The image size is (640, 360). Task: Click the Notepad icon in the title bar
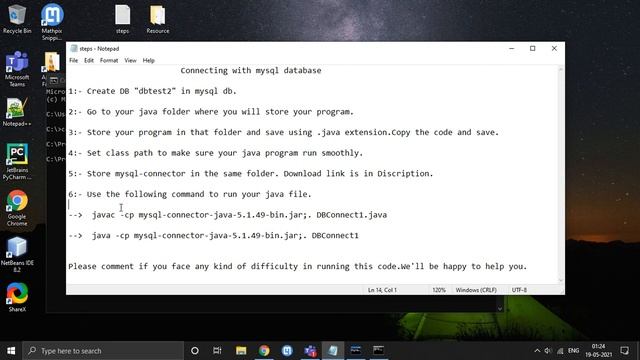[x=73, y=49]
